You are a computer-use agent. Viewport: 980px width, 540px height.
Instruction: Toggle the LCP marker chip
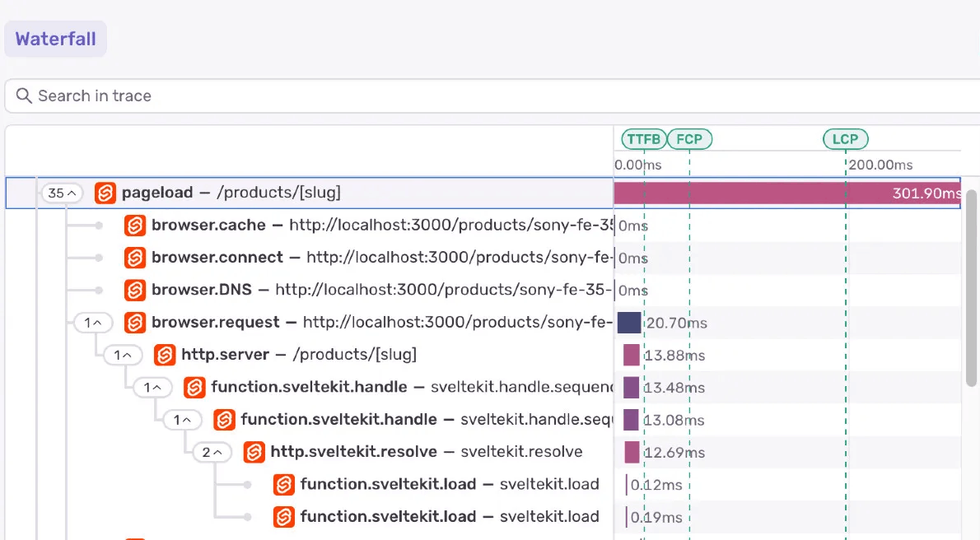pos(845,139)
